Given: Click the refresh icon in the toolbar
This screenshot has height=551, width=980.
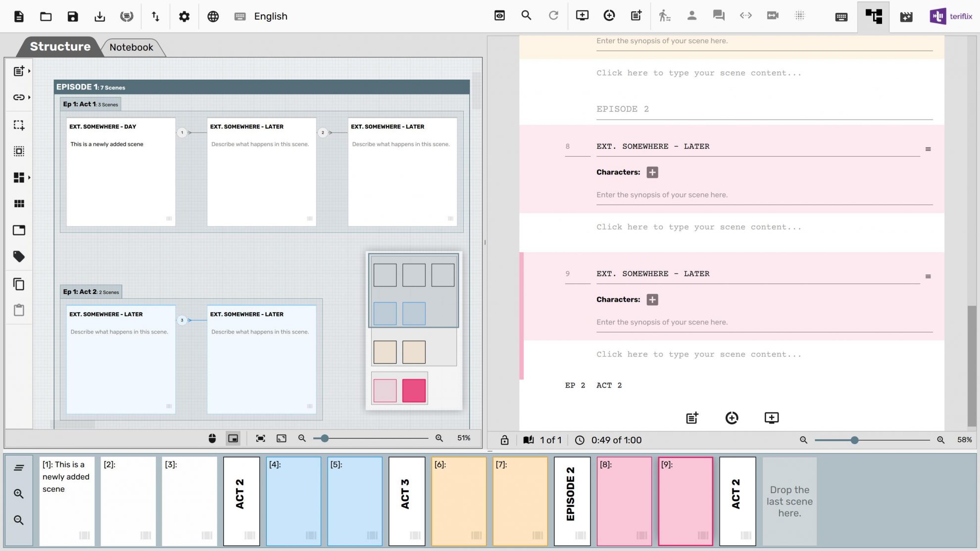Looking at the screenshot, I should tap(553, 16).
